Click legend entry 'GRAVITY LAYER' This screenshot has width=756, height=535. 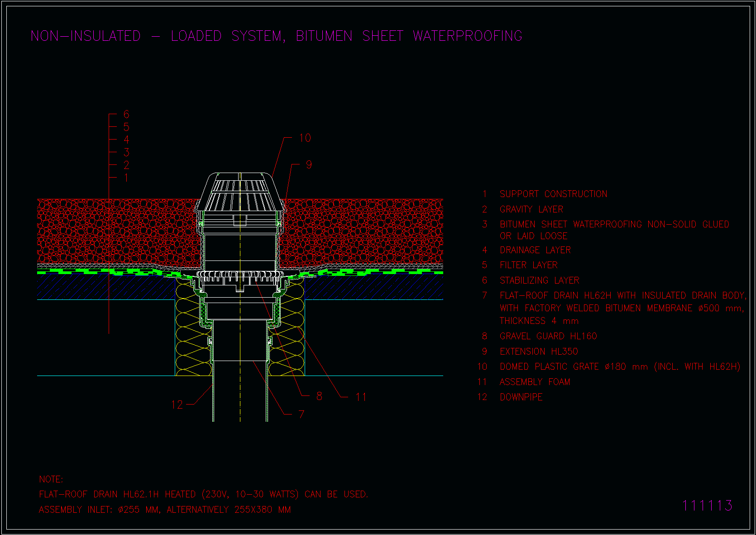click(x=531, y=210)
